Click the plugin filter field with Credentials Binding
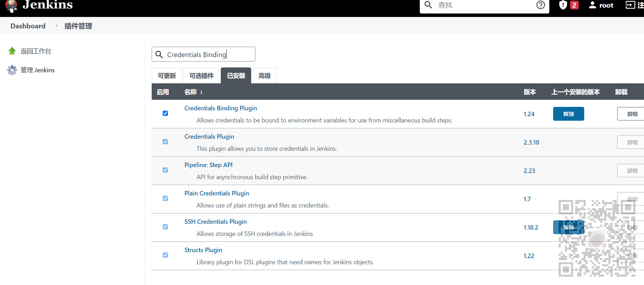This screenshot has width=644, height=285. pos(203,54)
